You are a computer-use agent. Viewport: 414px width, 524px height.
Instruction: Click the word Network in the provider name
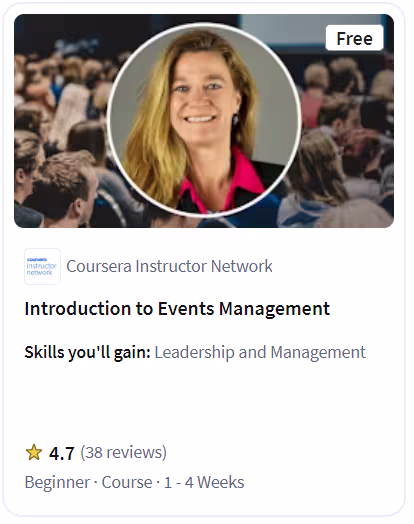click(x=242, y=266)
